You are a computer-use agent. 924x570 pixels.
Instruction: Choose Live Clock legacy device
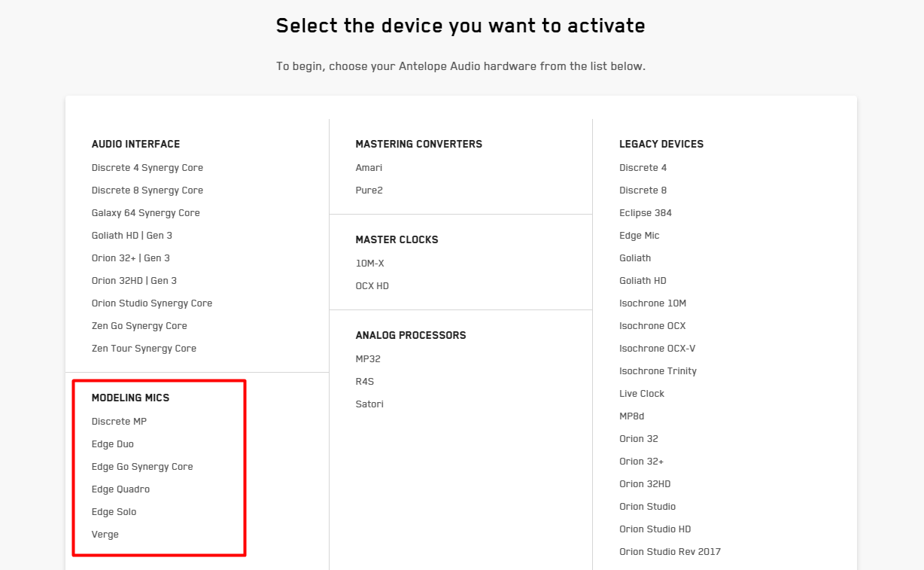[x=642, y=394]
